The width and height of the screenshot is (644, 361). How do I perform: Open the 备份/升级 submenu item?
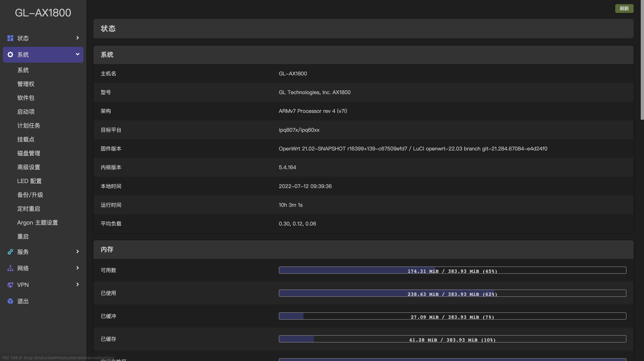tap(30, 195)
